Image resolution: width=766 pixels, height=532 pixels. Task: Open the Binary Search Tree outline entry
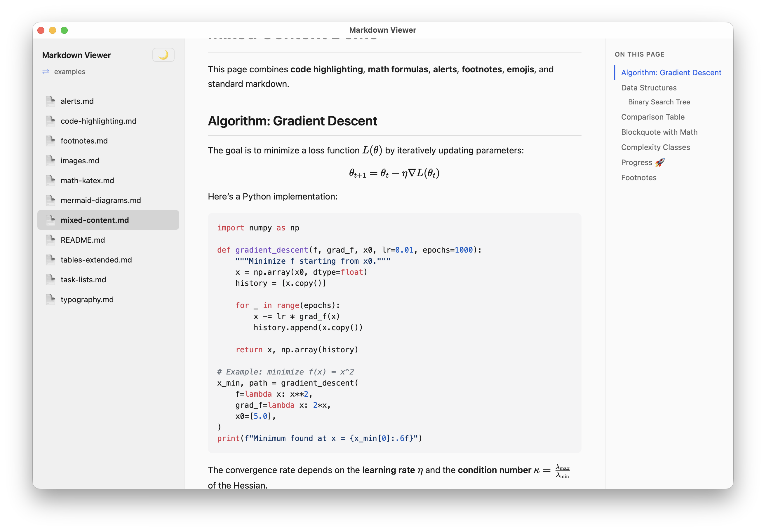[659, 102]
